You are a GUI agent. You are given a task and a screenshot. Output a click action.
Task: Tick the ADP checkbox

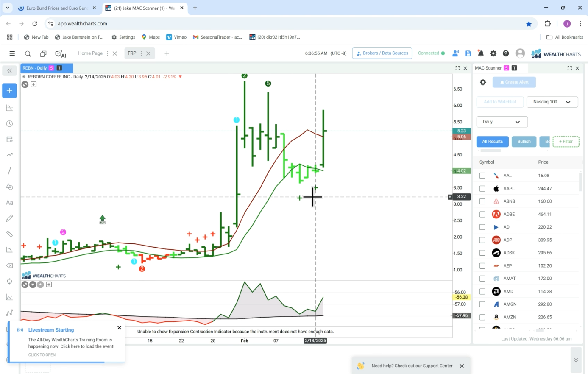(482, 240)
